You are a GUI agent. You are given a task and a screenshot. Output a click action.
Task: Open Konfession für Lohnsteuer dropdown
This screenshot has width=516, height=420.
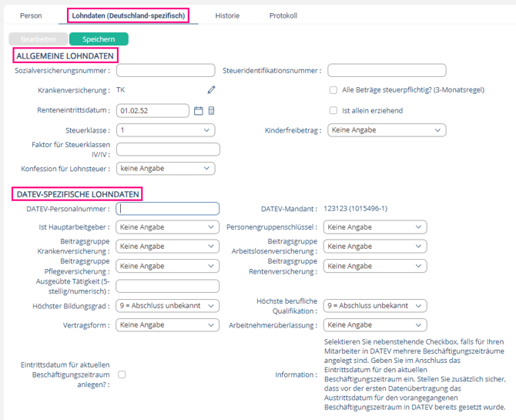165,168
